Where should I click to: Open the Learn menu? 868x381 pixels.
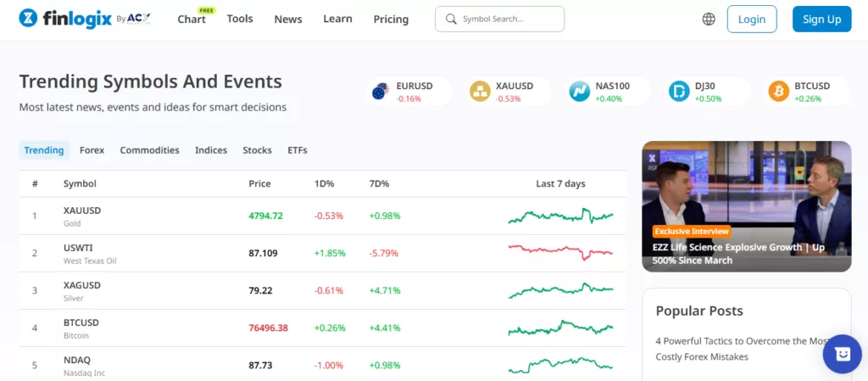coord(337,19)
